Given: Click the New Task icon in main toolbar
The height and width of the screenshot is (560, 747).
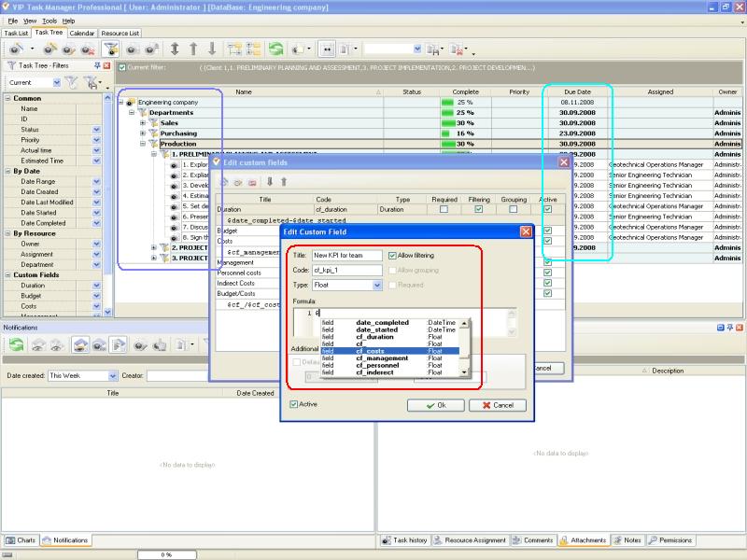Looking at the screenshot, I should 16,49.
